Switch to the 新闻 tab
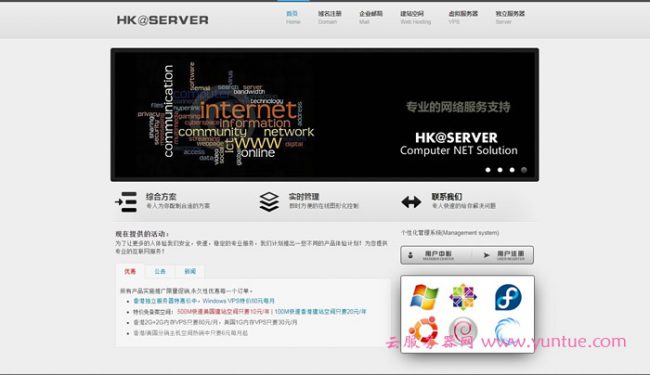Image resolution: width=650 pixels, height=375 pixels. pyautogui.click(x=190, y=271)
